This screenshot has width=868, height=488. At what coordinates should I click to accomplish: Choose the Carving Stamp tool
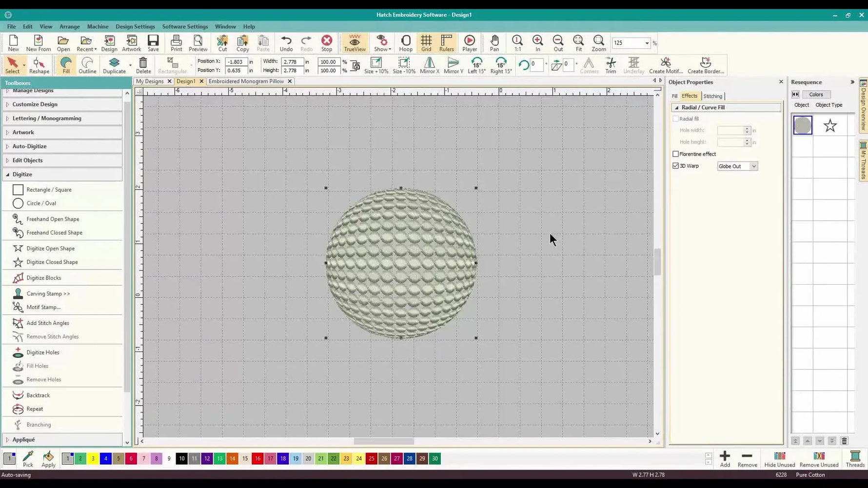click(x=48, y=293)
